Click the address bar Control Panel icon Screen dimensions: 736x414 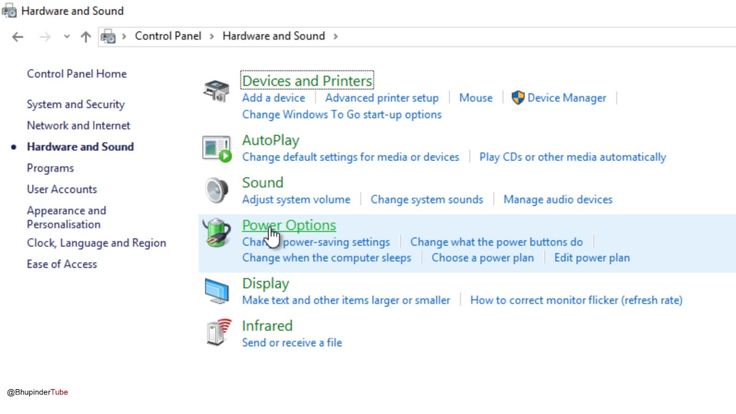coord(108,36)
